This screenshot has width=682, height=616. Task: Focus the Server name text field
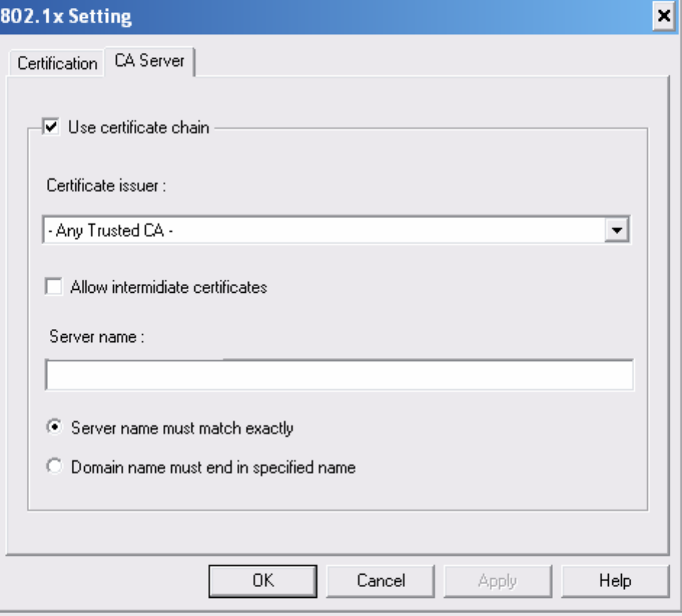338,375
